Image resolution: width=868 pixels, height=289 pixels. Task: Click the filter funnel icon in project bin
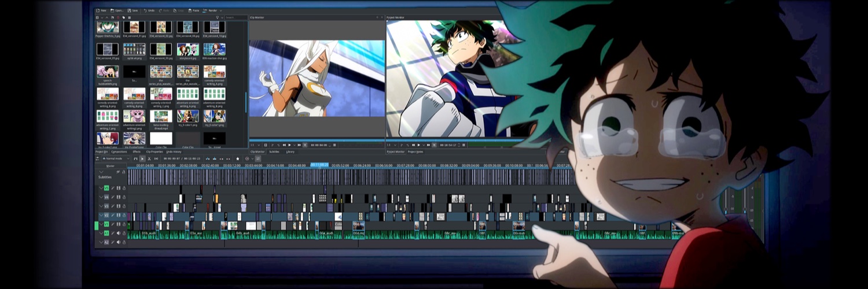[x=217, y=17]
